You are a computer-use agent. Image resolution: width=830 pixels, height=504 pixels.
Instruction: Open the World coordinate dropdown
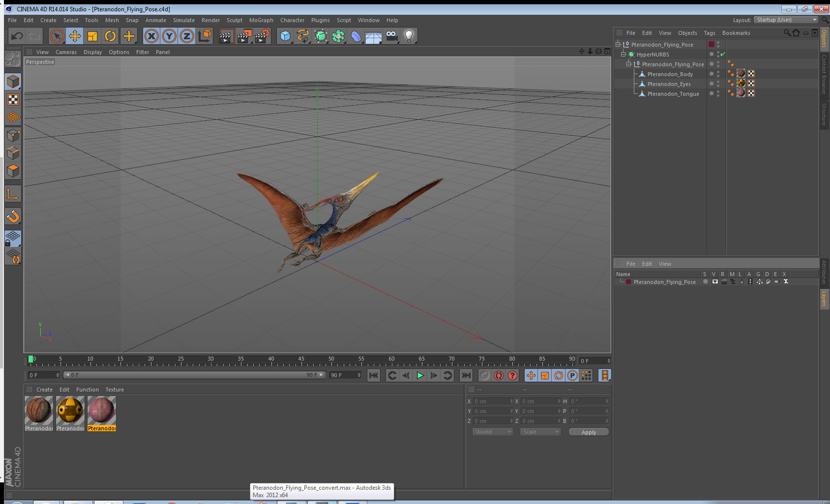pos(493,432)
